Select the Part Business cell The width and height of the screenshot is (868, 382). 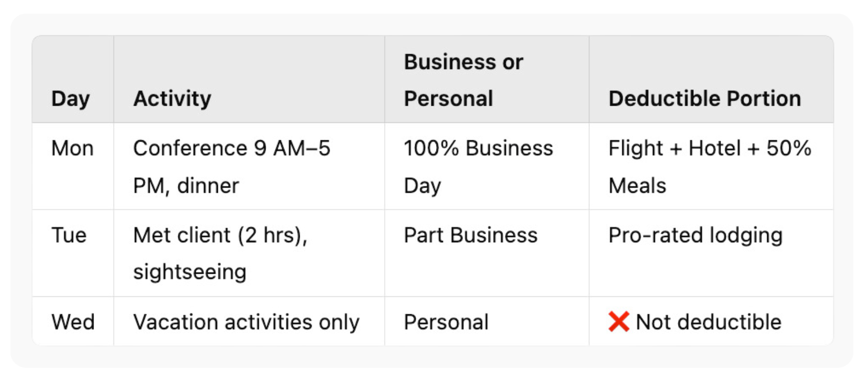[470, 235]
